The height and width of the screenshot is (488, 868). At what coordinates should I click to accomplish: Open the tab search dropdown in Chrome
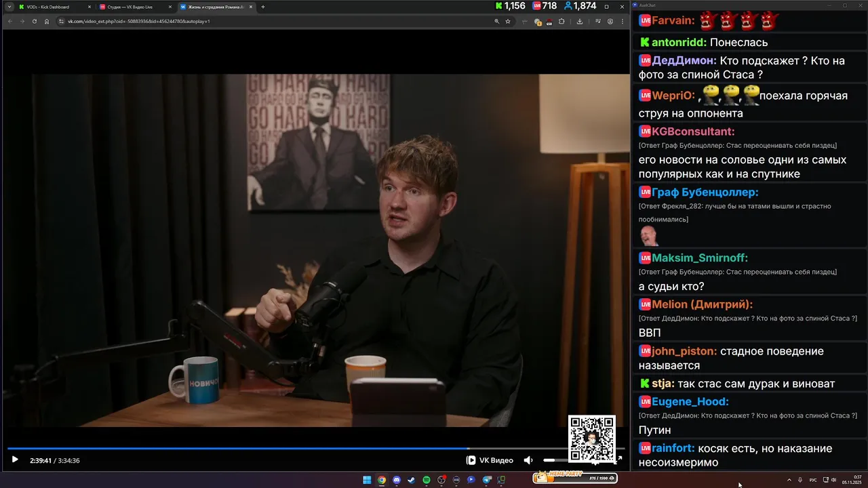pos(9,7)
